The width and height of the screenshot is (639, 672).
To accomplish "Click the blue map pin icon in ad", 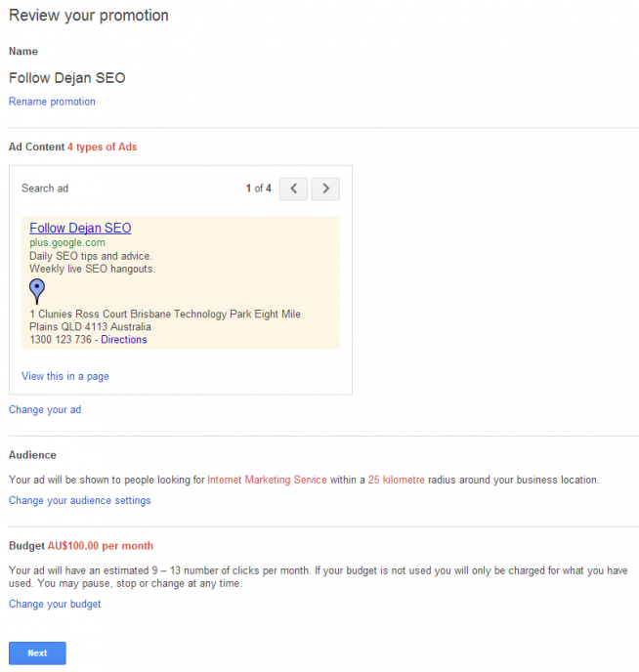I will [37, 291].
